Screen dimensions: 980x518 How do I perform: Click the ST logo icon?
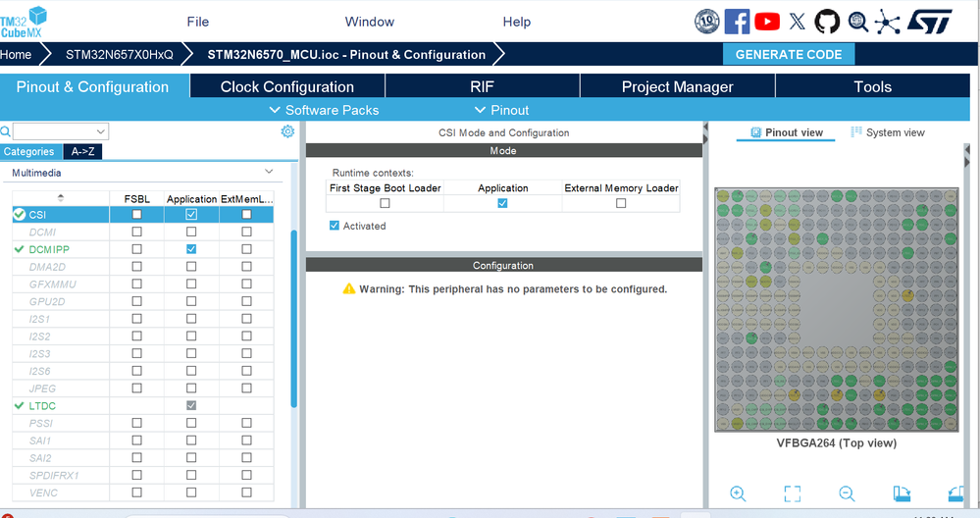coord(929,22)
